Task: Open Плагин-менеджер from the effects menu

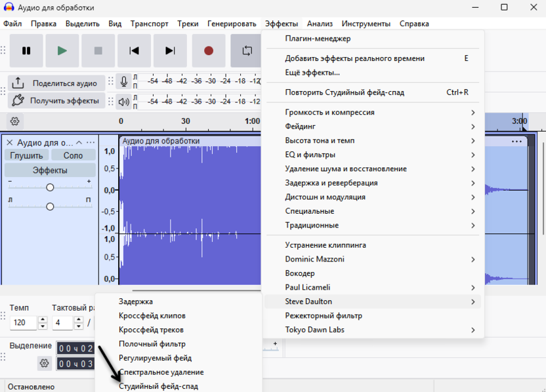Action: [x=318, y=39]
